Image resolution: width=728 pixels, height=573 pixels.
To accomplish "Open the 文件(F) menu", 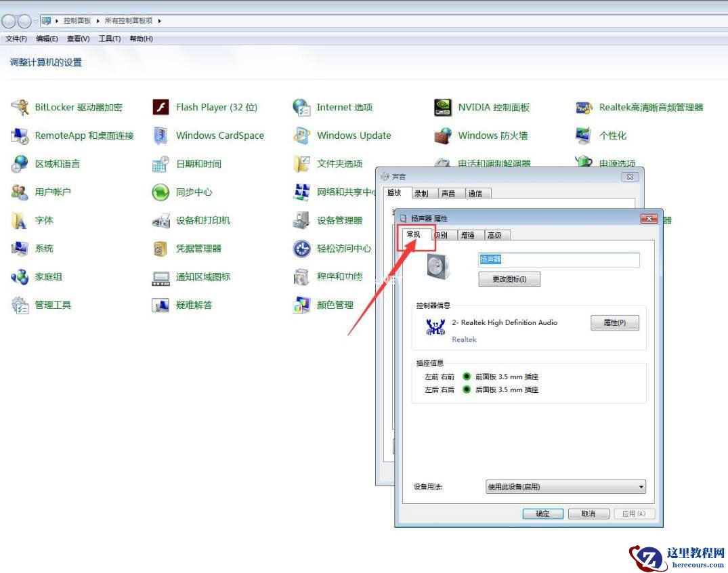I will 16,39.
